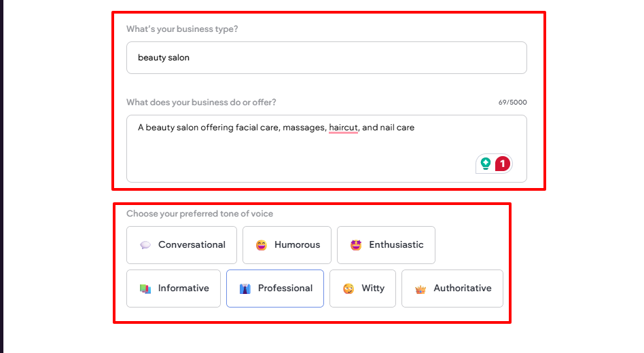
Task: Click the books icon on Informative
Action: point(145,289)
